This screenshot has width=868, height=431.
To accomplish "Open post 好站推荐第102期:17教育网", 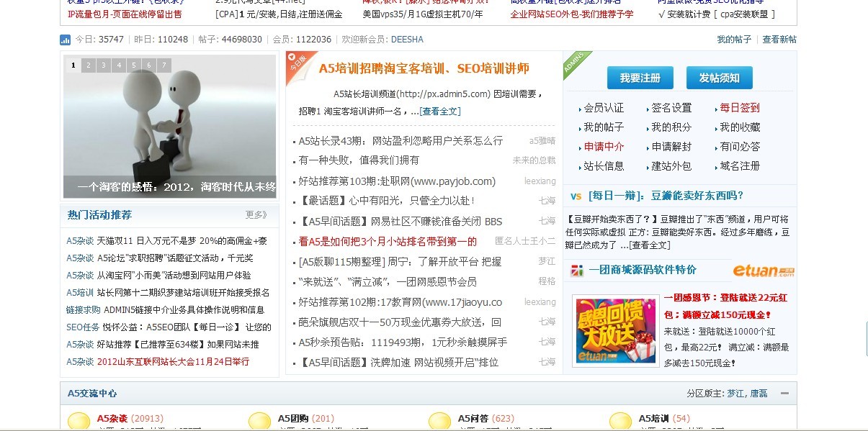I will 400,302.
